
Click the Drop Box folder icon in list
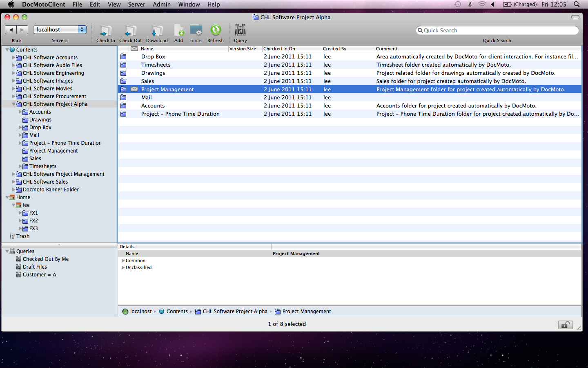point(123,57)
